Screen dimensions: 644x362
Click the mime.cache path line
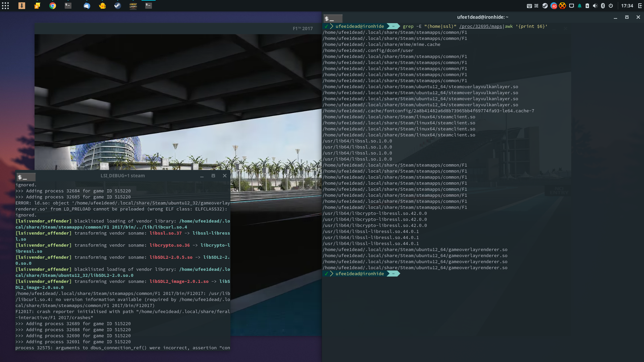[381, 45]
